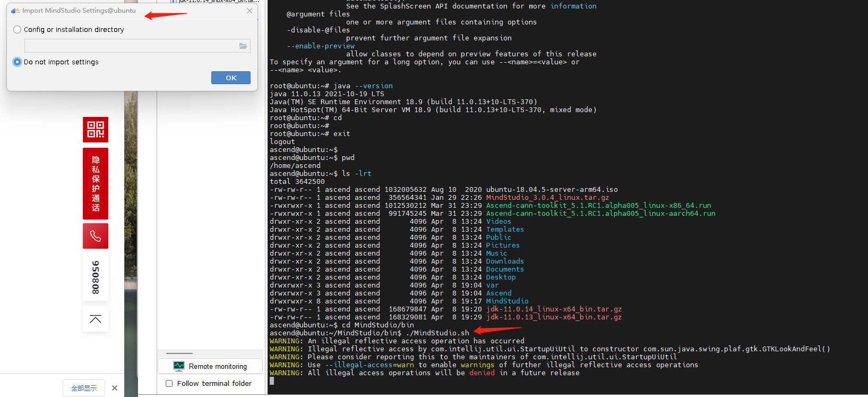Open the Remote monitoring button
This screenshot has width=868, height=397.
point(210,366)
